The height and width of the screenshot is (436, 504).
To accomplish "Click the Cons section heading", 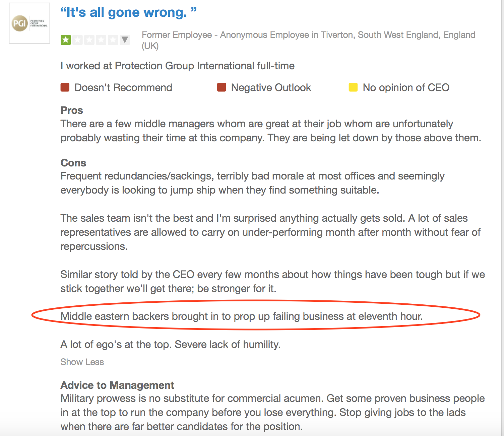I will click(x=73, y=163).
